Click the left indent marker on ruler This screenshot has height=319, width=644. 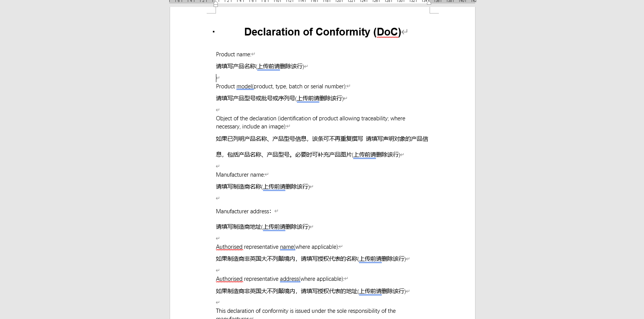point(216,4)
